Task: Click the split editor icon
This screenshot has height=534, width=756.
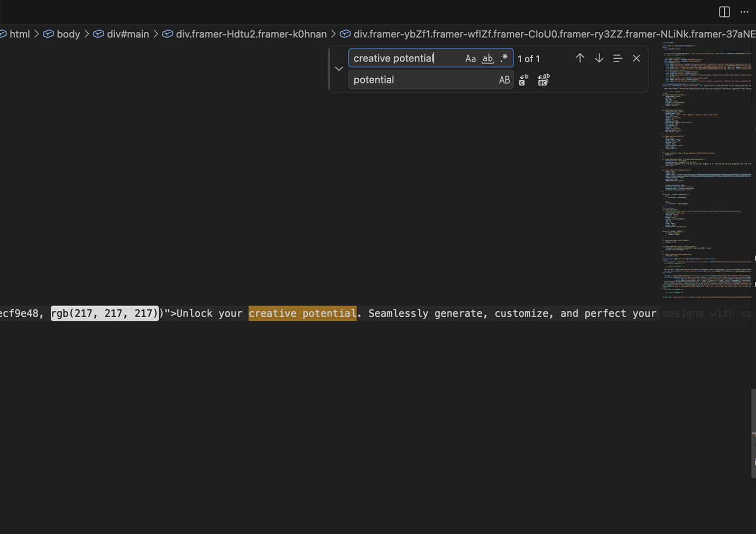Action: point(724,12)
